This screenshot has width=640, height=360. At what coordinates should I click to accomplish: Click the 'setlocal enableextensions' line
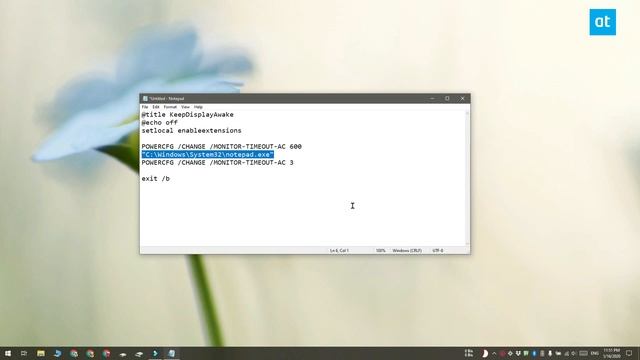(x=191, y=131)
